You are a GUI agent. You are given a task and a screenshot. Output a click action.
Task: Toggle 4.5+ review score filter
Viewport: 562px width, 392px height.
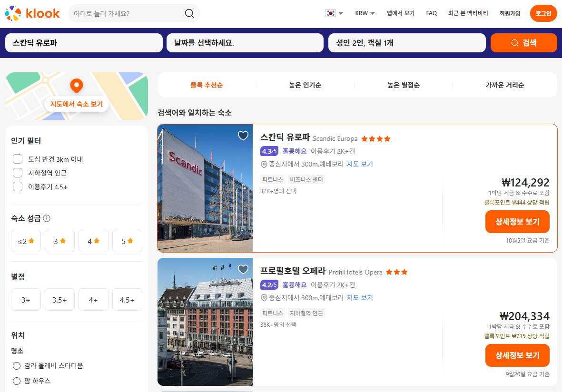pos(127,300)
